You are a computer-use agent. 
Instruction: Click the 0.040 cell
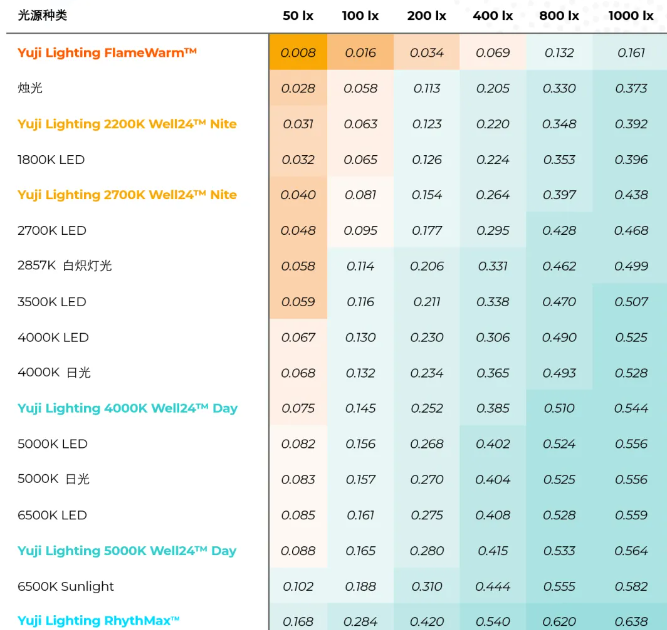click(298, 195)
